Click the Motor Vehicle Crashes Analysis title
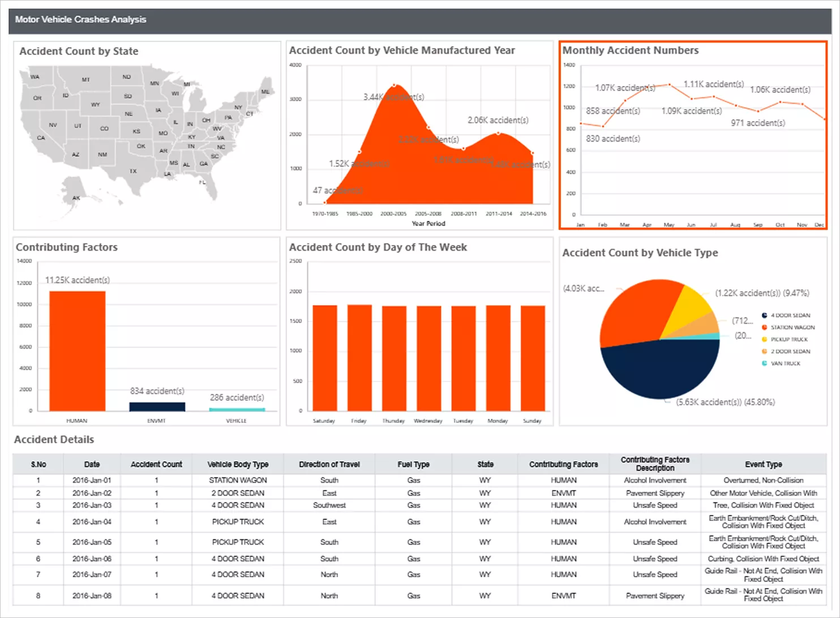Screen dimensions: 840x618 pos(80,19)
